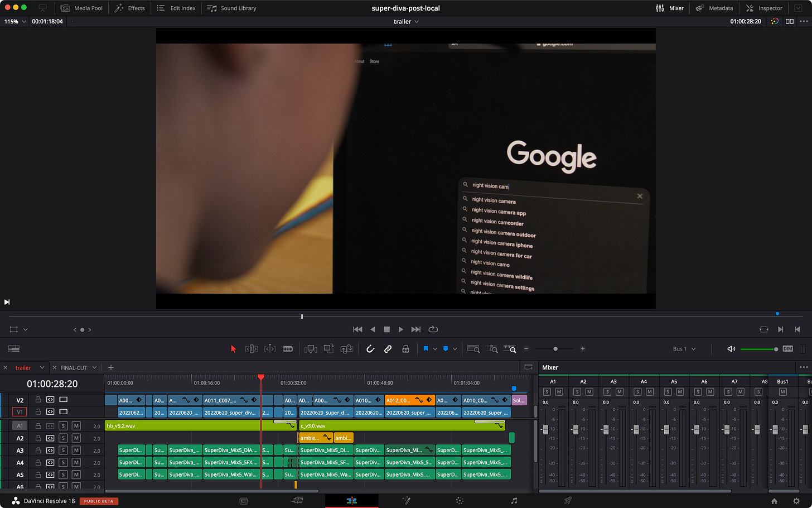Image resolution: width=812 pixels, height=508 pixels.
Task: Lock the V2 video track
Action: tap(38, 400)
